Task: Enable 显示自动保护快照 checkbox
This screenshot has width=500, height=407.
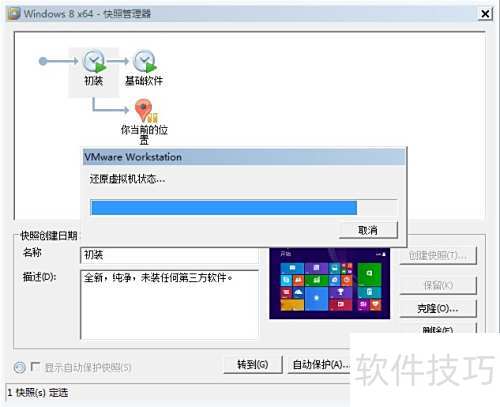Action: 35,367
